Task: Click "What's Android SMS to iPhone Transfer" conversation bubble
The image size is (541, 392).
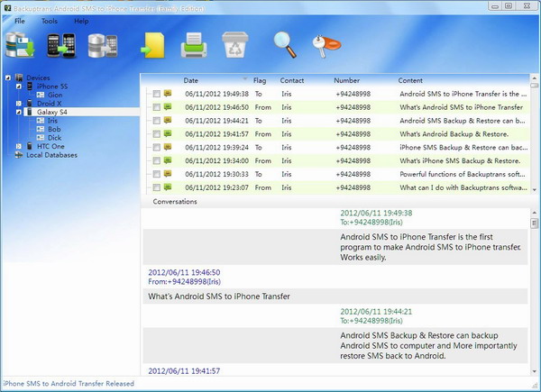Action: (335, 296)
